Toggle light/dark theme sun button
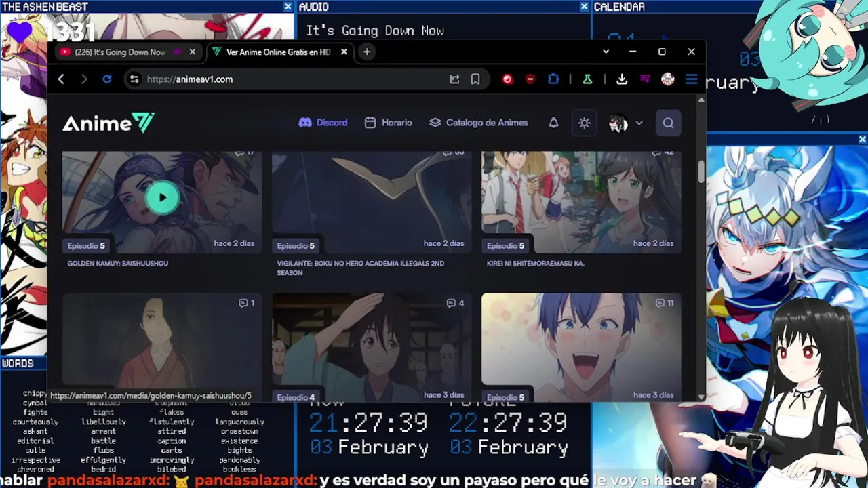 click(x=584, y=123)
